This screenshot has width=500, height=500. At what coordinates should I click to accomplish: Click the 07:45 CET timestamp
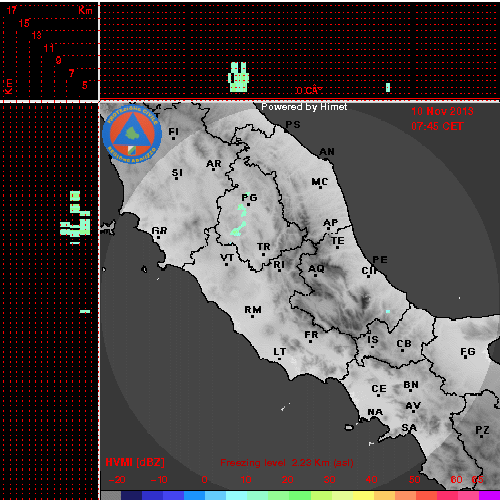(437, 126)
